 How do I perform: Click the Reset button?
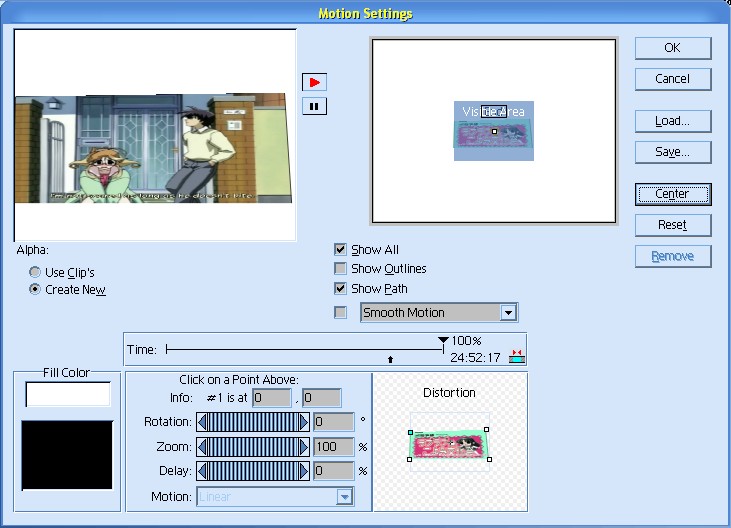[x=673, y=225]
